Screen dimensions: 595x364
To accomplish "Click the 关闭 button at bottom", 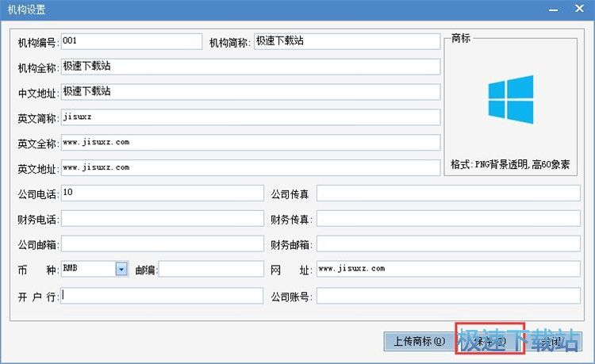I will [x=552, y=341].
